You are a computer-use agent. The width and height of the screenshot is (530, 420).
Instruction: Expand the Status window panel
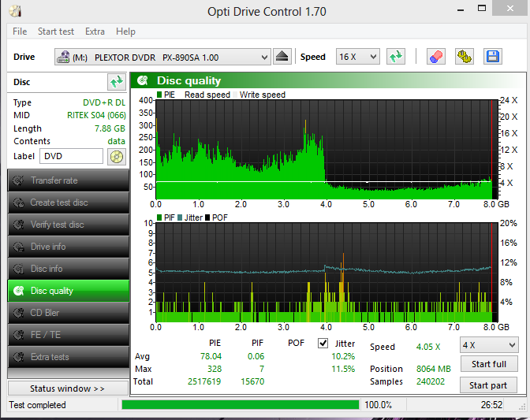click(x=68, y=388)
